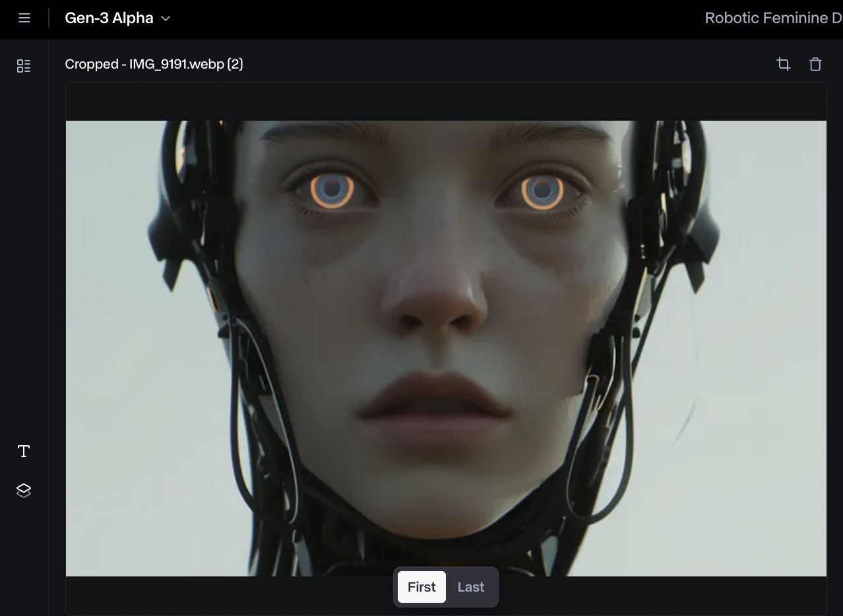Open the Gen-3 Alpha model dropdown

pyautogui.click(x=109, y=18)
